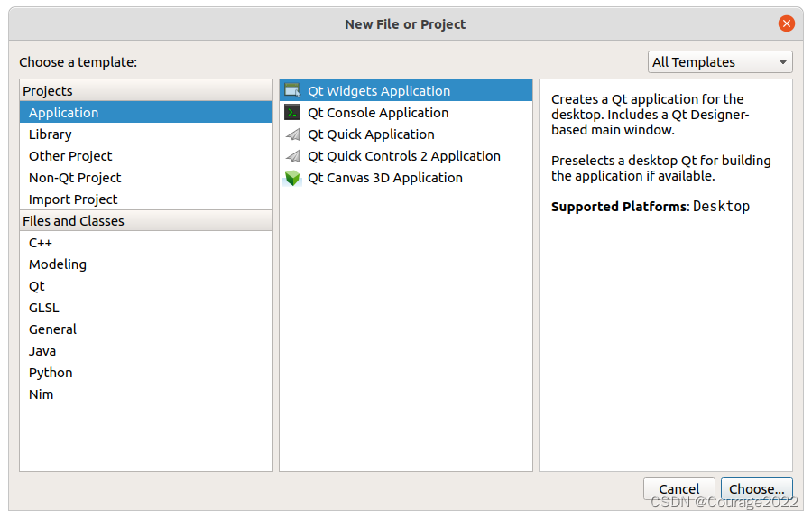
Task: Select C++ under Files and Classes
Action: point(41,243)
